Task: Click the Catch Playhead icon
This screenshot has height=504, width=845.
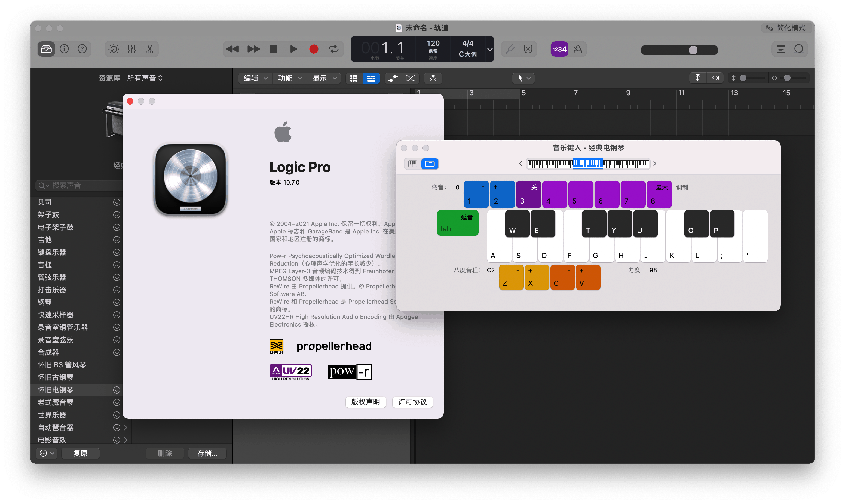Action: tap(433, 78)
